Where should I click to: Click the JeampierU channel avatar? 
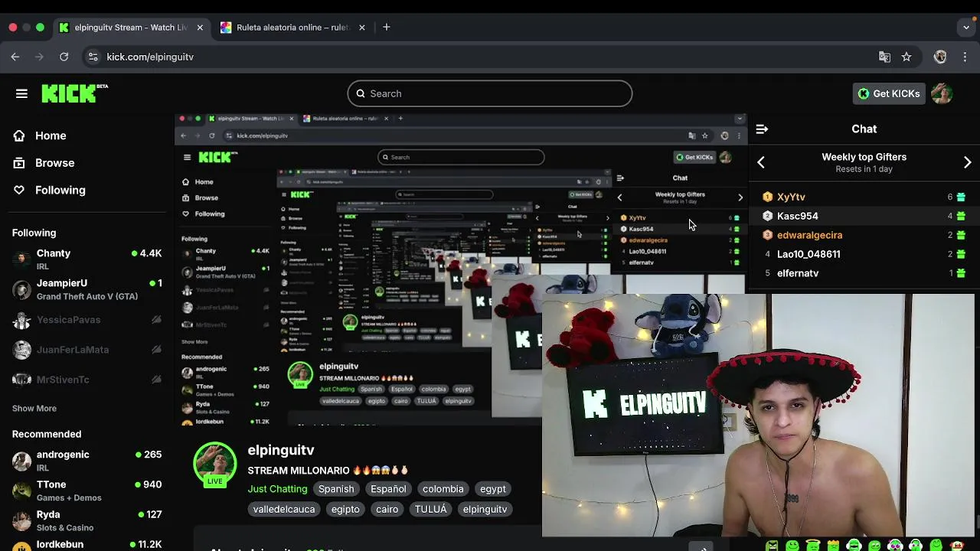coord(21,289)
